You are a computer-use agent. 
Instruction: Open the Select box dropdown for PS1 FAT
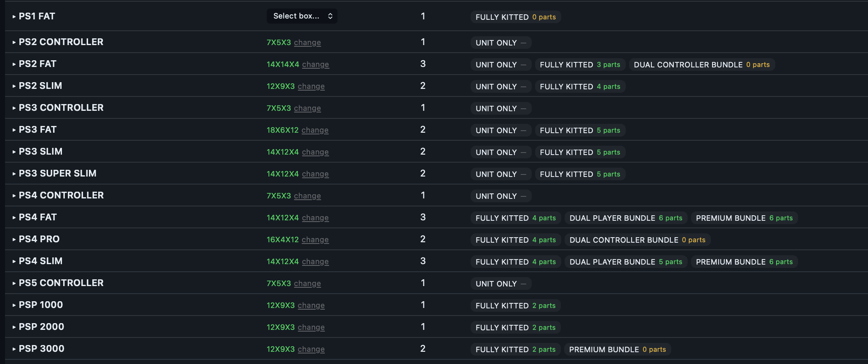(x=302, y=16)
